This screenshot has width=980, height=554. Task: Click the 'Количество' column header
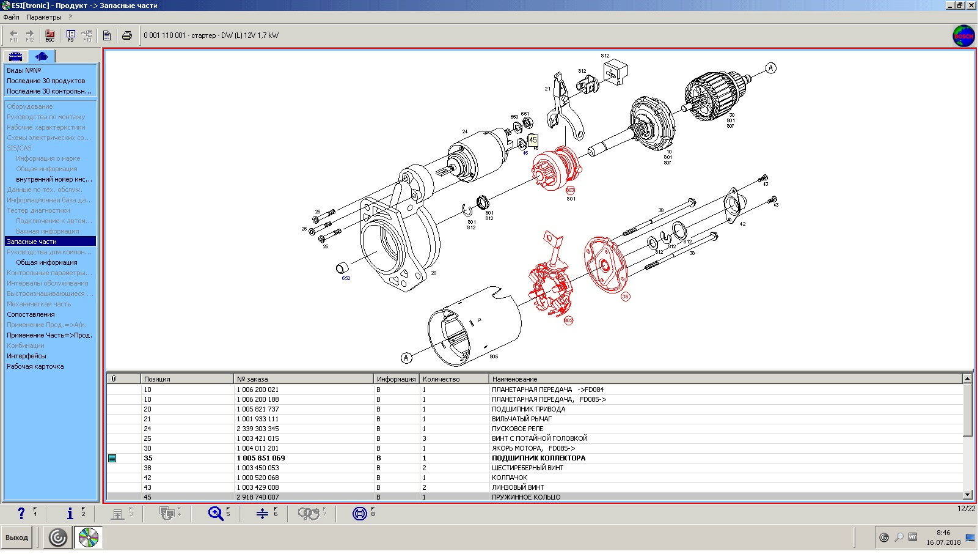tap(454, 379)
